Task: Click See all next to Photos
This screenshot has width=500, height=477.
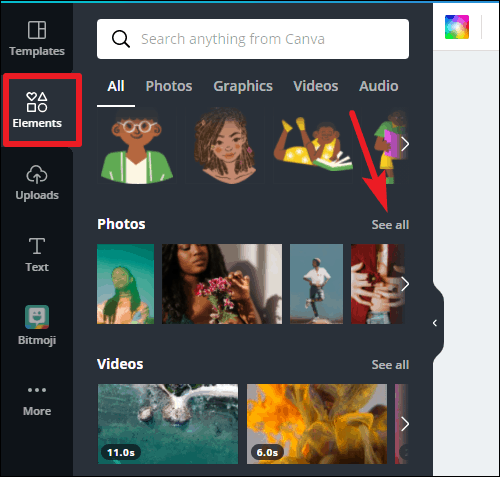Action: point(390,225)
